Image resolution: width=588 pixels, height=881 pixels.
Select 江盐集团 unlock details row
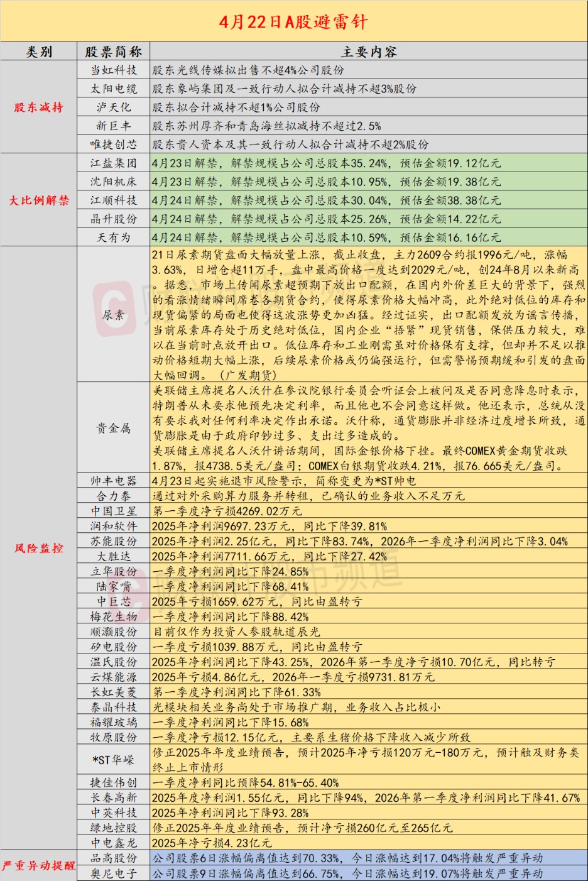(x=369, y=163)
